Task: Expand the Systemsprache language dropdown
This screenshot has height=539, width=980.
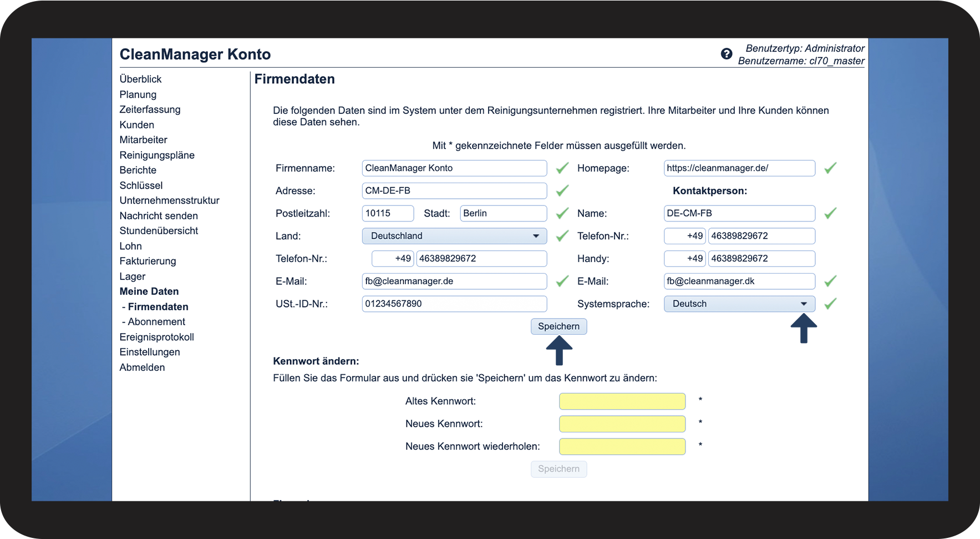Action: click(739, 304)
